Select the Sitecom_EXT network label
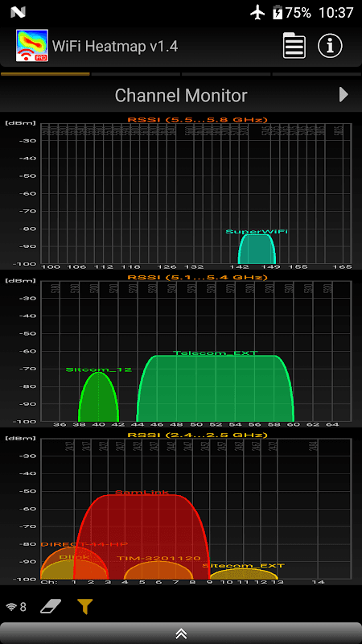This screenshot has height=644, width=362. 244,565
